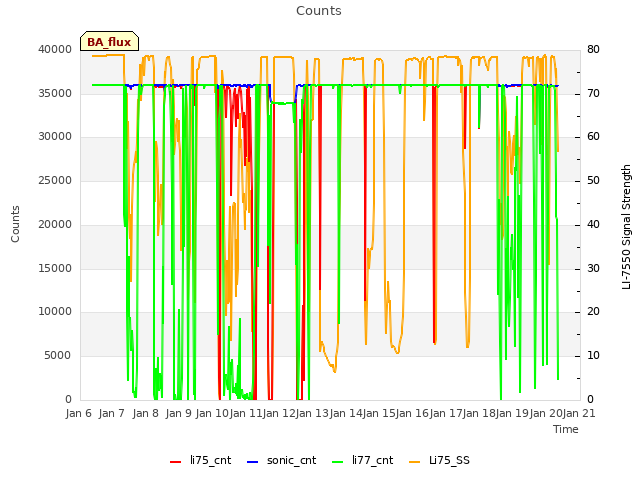
Task: Toggle the Li75_SS legend entry
Action: 439,461
